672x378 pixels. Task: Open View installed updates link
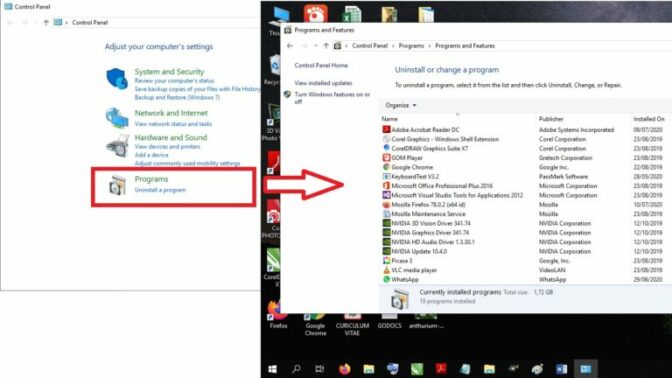click(x=323, y=83)
